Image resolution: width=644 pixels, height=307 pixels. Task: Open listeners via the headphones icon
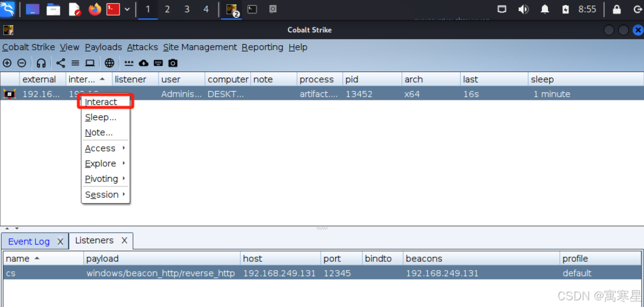pyautogui.click(x=41, y=63)
